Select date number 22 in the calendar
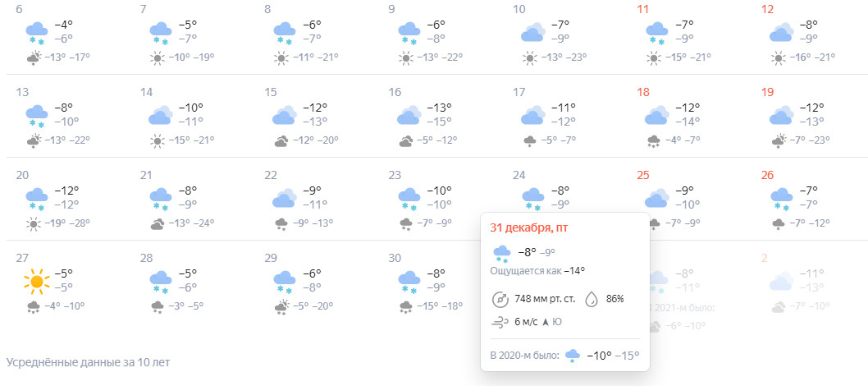 (271, 175)
